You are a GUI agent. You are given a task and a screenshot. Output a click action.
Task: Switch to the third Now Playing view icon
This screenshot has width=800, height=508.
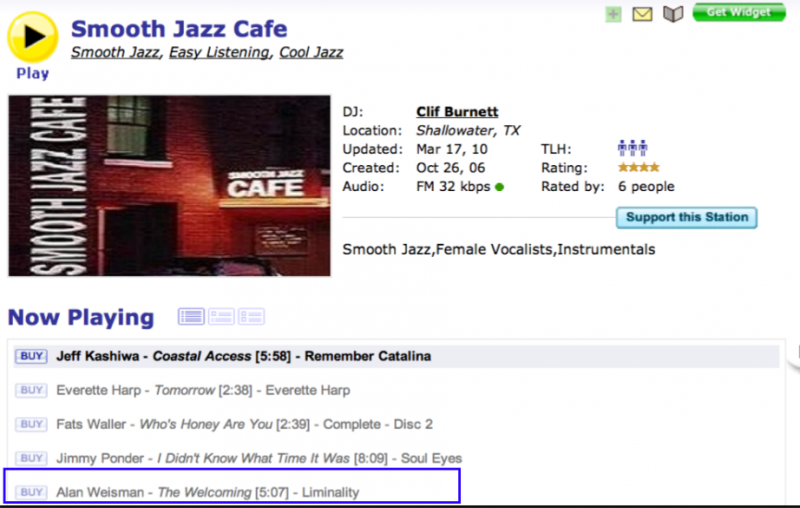(x=251, y=317)
